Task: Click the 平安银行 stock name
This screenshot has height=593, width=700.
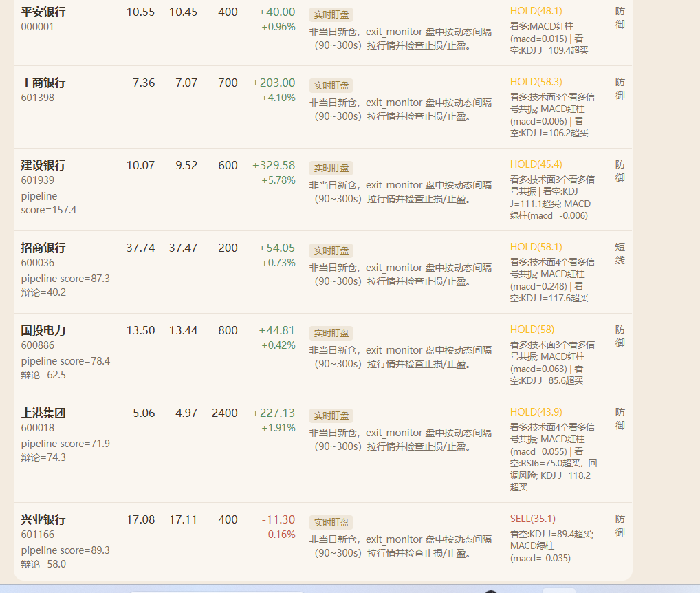Action: tap(43, 12)
